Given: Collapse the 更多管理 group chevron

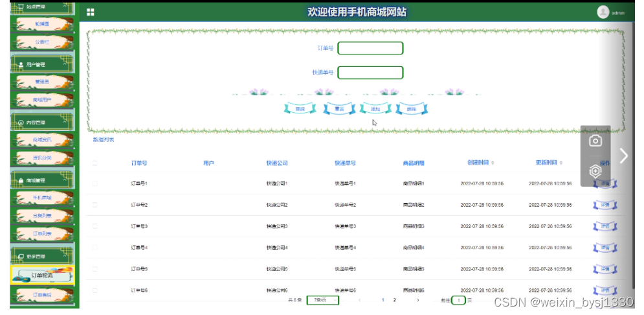Looking at the screenshot, I should 65,256.
